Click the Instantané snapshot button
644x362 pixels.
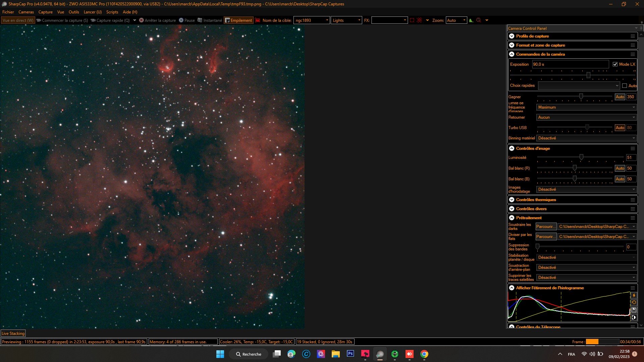pyautogui.click(x=210, y=20)
